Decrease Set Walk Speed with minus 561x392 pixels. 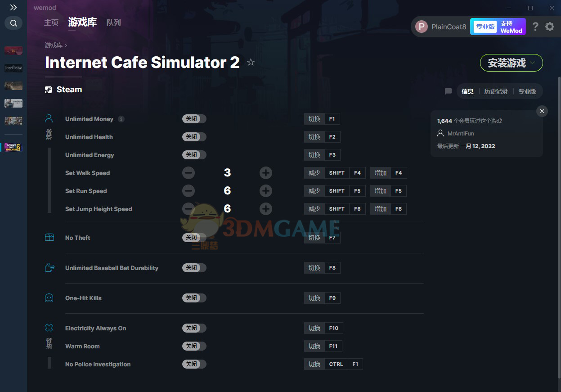point(188,173)
